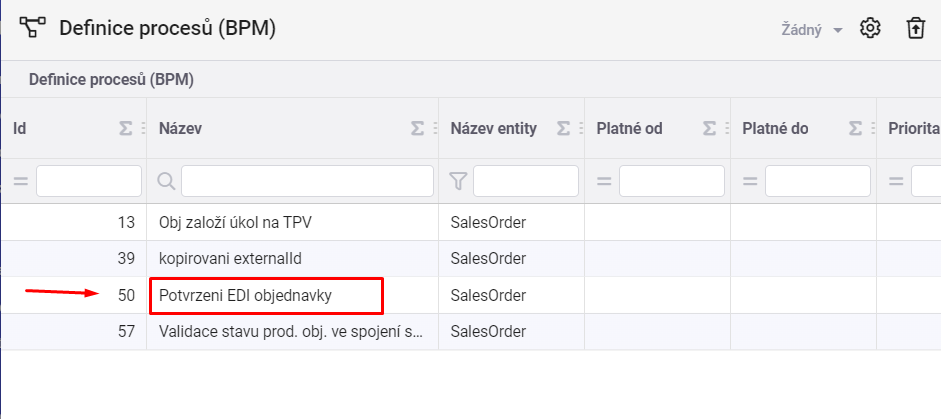Click the export upload icon
The width and height of the screenshot is (941, 419).
(915, 28)
